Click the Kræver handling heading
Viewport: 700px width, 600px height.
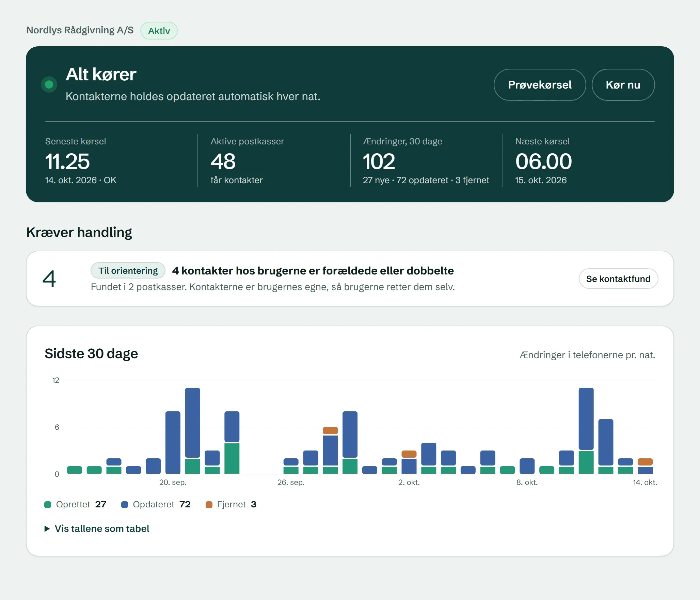79,232
